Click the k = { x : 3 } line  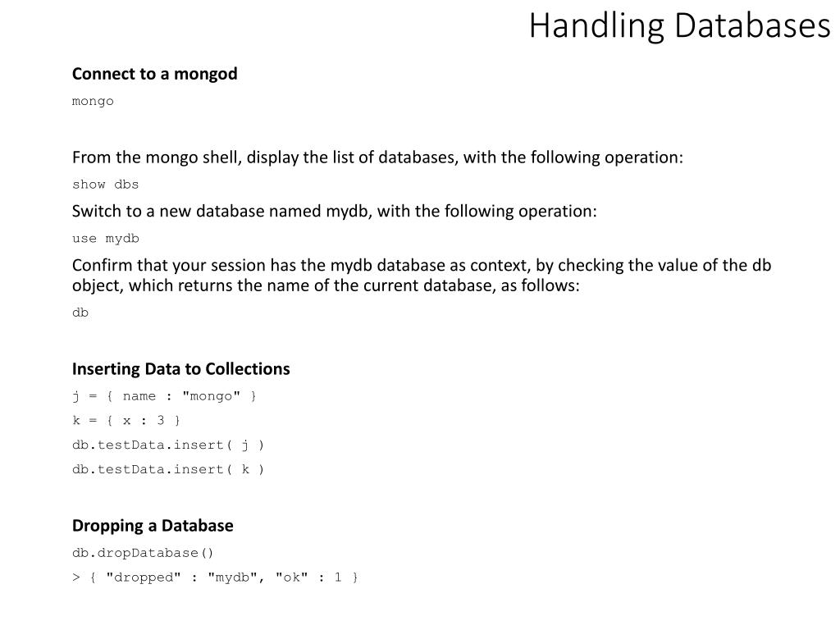pos(126,421)
